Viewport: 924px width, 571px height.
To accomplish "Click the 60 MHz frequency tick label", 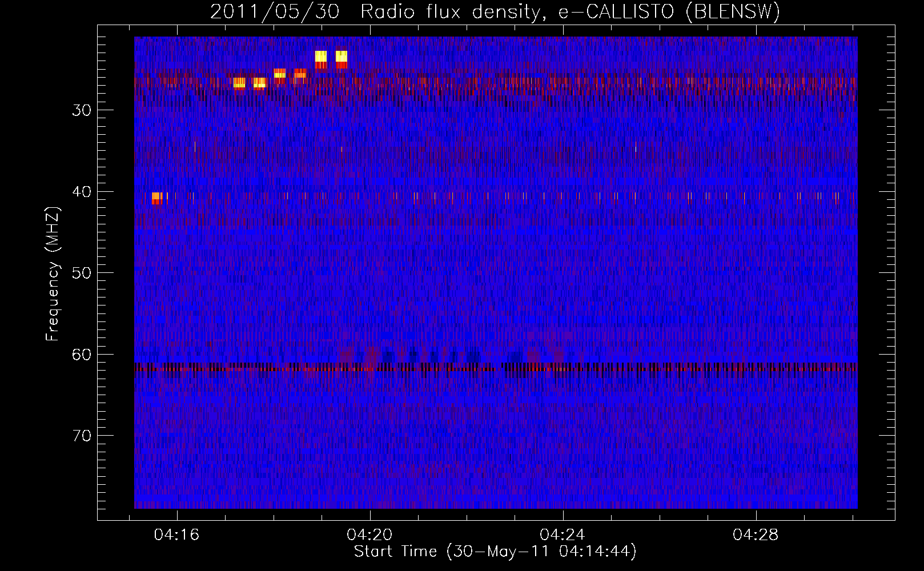I will coord(82,355).
